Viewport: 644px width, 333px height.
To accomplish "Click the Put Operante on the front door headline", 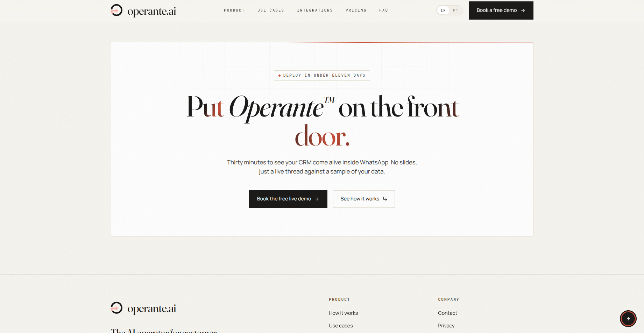I will tap(322, 121).
